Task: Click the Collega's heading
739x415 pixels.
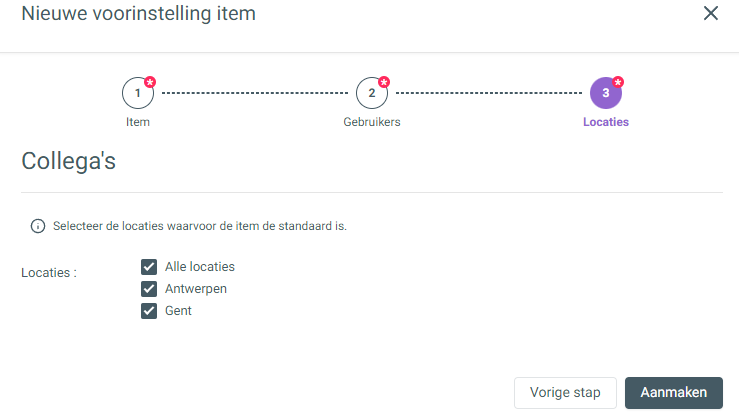Action: pos(68,161)
